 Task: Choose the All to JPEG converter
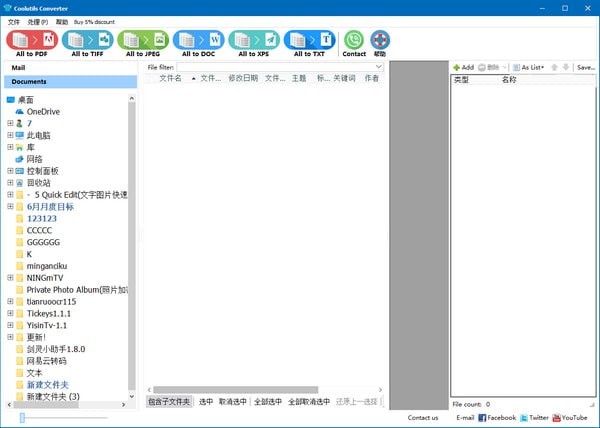142,40
